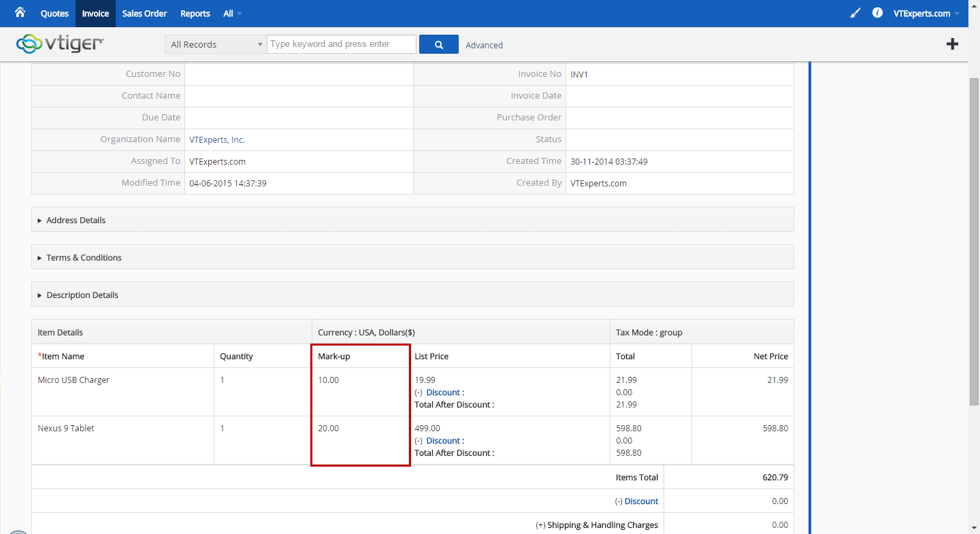
Task: Focus the keyword search field
Action: 342,44
